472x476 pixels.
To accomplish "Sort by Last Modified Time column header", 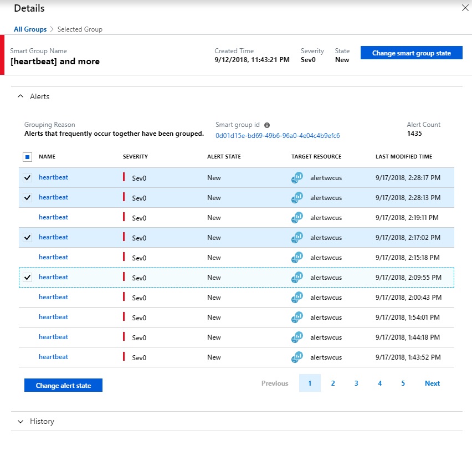I will 403,157.
